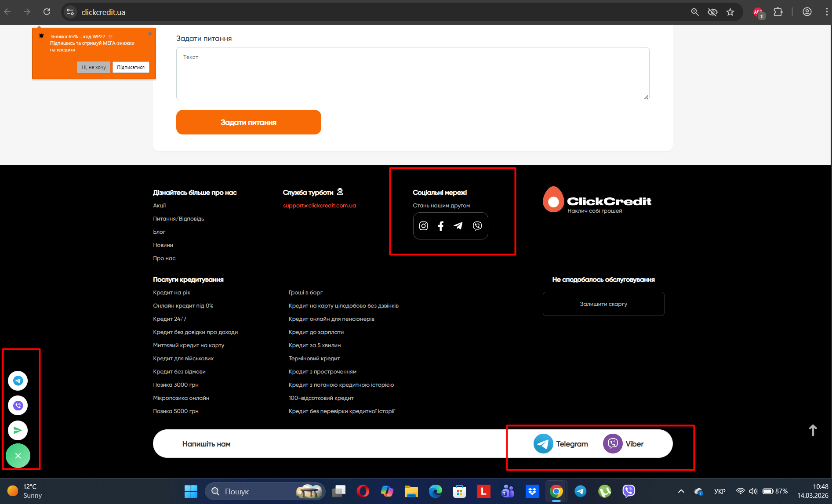Open the Windows Start menu
The width and height of the screenshot is (832, 504).
191,491
